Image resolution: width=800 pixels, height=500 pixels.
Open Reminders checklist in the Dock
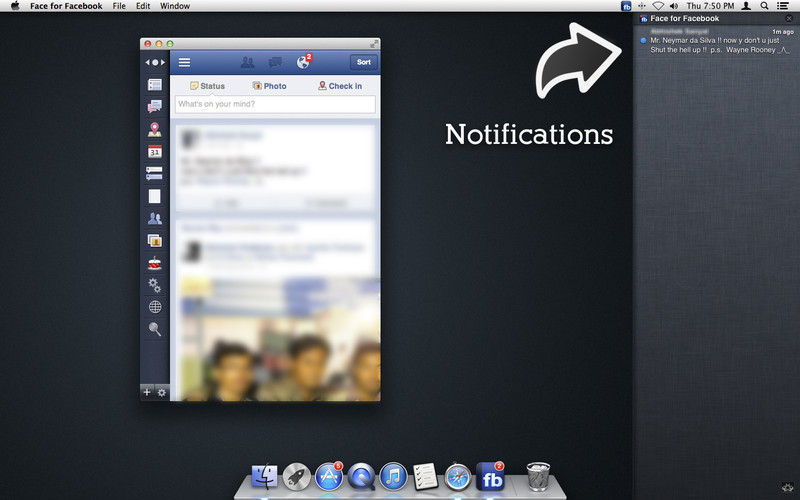pos(426,477)
